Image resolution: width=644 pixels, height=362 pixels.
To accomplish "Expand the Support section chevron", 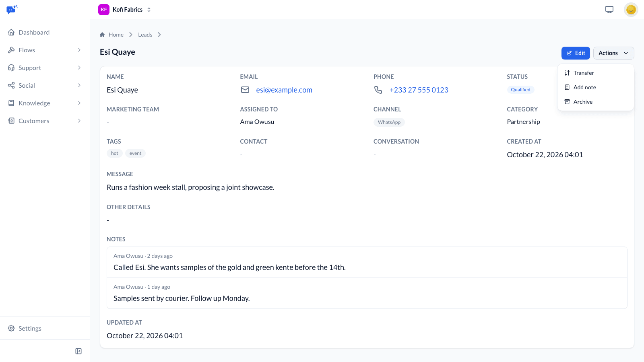I will 79,68.
